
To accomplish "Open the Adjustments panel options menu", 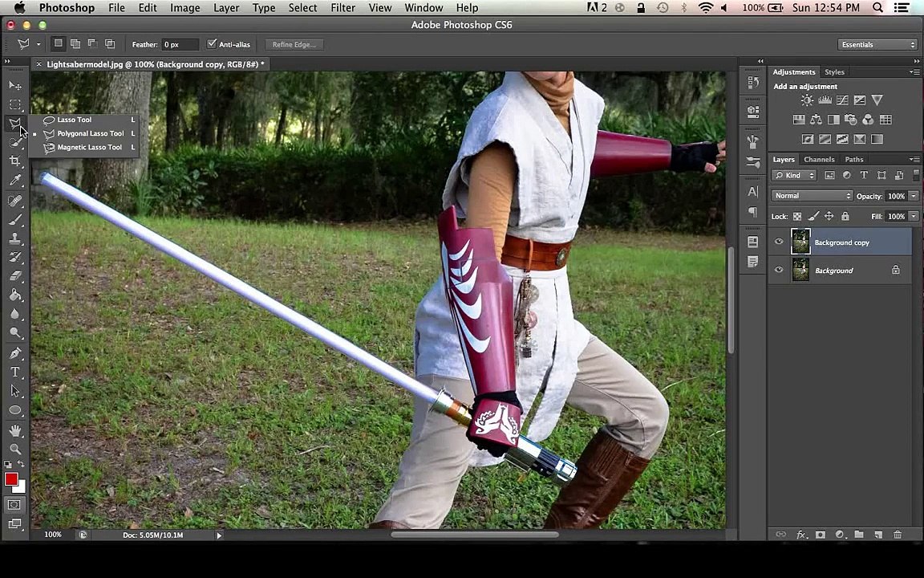I will click(914, 72).
